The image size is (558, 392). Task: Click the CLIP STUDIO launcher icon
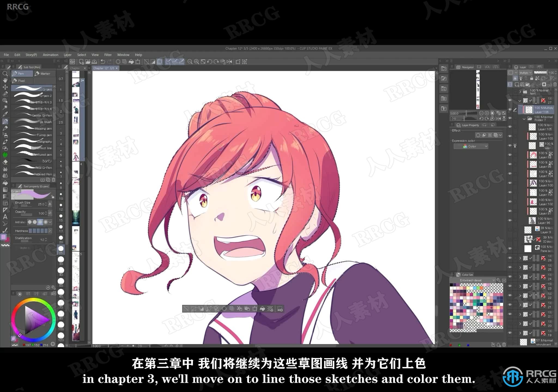point(72,62)
